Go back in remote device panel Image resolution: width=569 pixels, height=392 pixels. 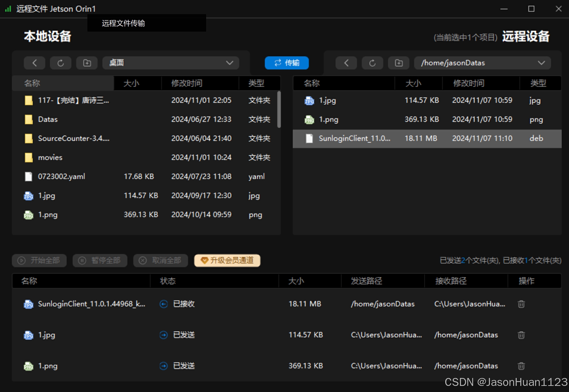346,63
